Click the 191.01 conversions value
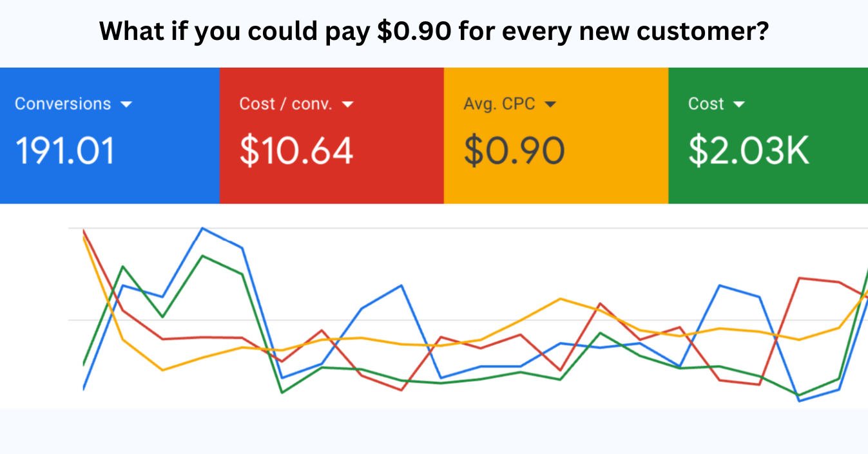Screen dimensions: 868x454 (x=64, y=151)
